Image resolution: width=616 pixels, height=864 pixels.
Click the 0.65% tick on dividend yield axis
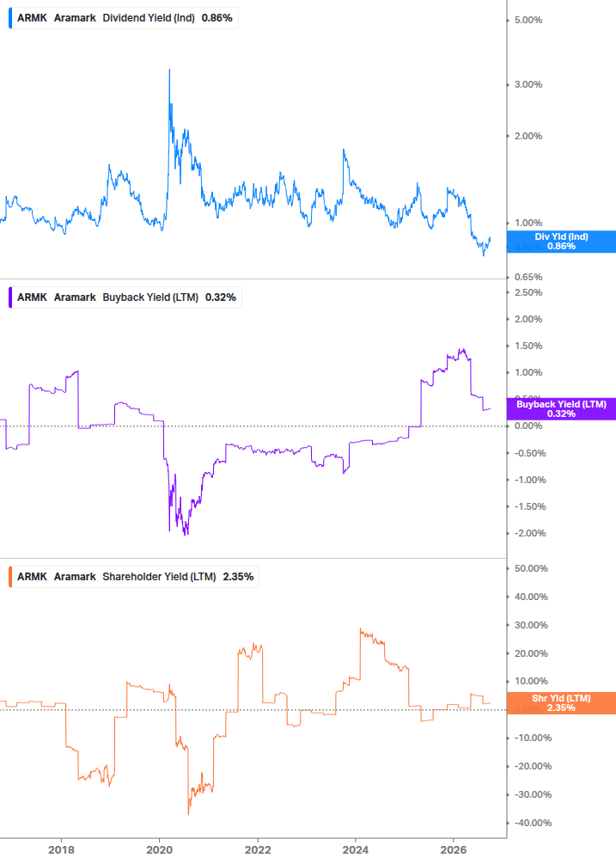(x=528, y=277)
